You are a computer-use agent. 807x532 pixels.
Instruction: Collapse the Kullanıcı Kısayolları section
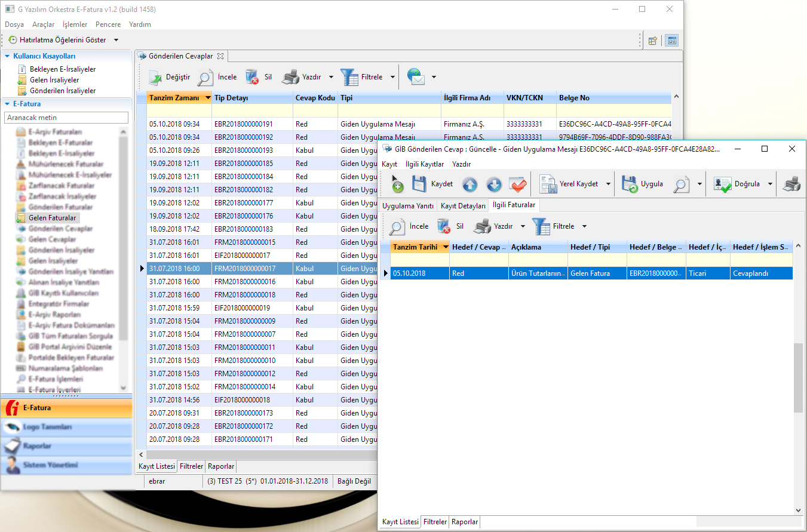pyautogui.click(x=7, y=56)
